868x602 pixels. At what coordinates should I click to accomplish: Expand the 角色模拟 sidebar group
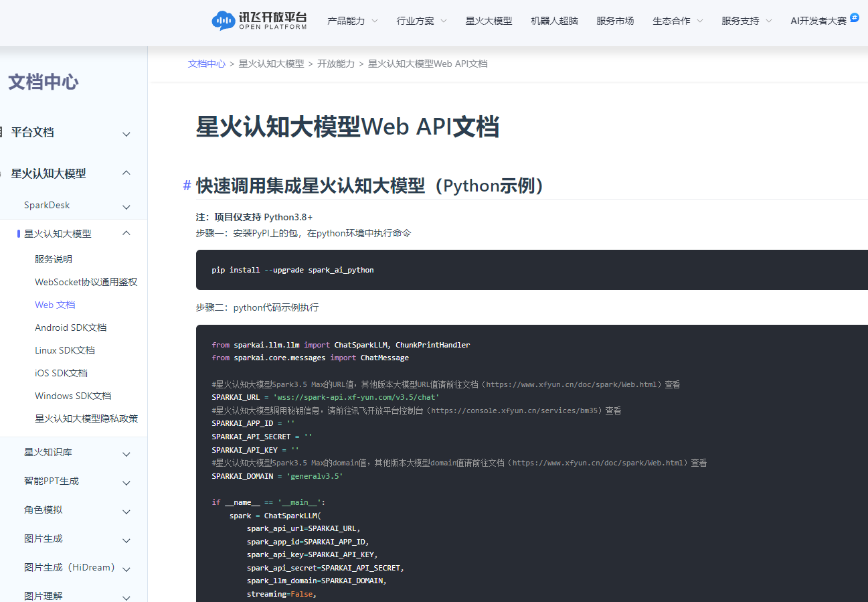[126, 512]
